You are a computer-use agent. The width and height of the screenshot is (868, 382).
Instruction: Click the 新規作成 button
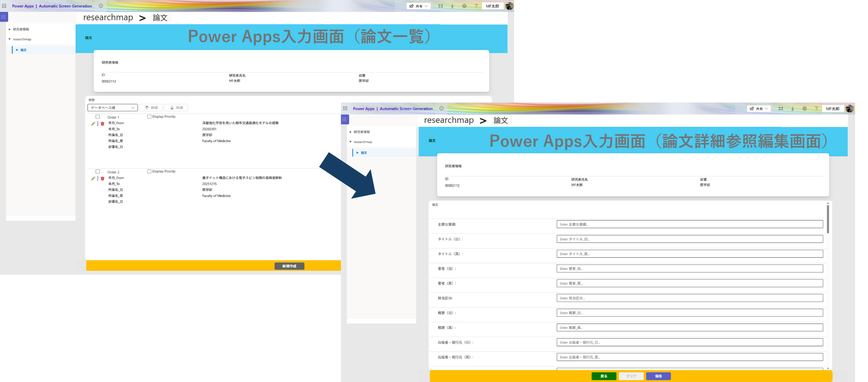[x=289, y=266]
